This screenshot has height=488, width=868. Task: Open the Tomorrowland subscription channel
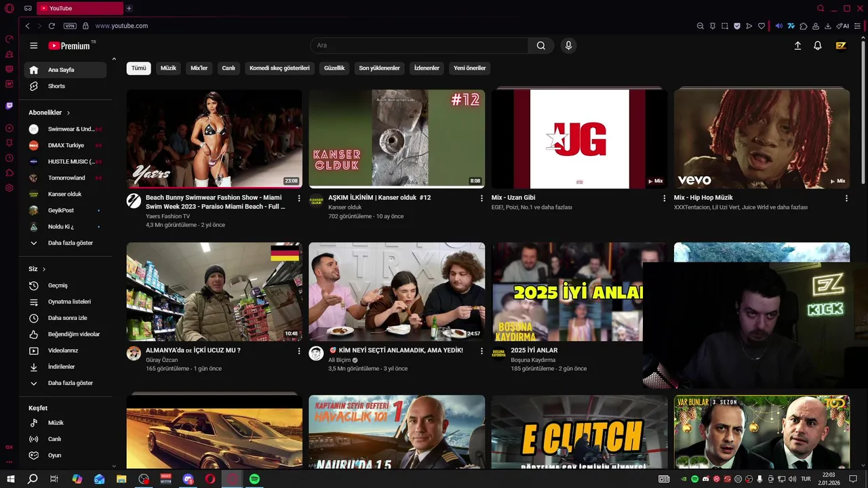[x=65, y=178]
